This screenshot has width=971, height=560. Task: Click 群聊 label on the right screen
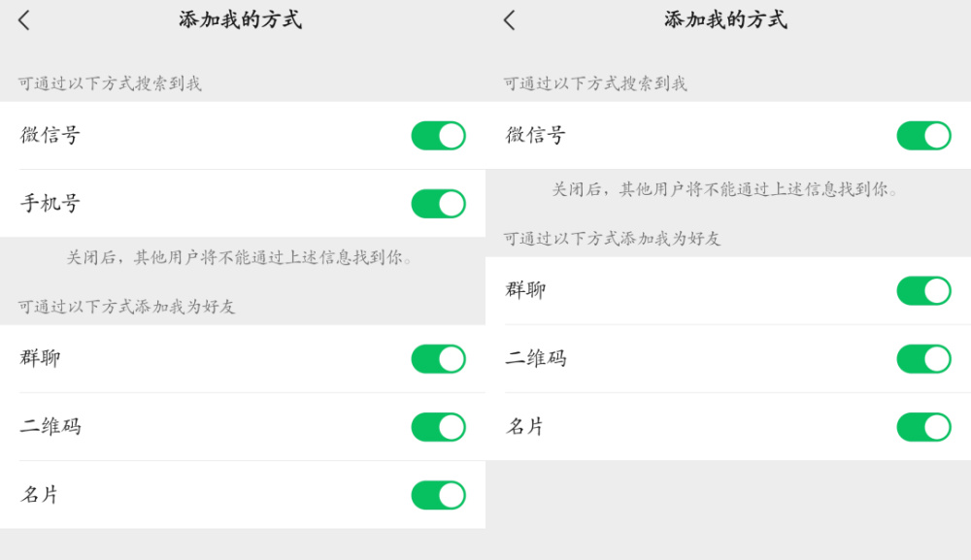point(526,290)
